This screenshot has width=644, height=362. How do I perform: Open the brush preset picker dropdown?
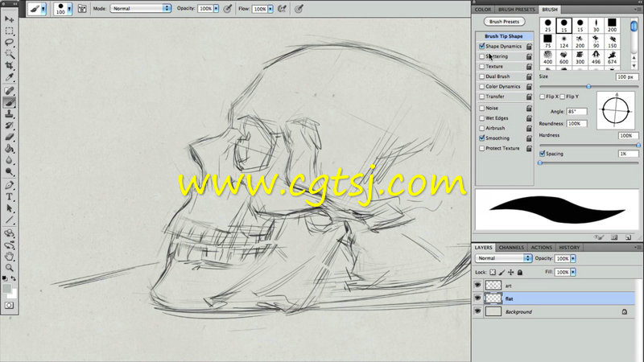(x=69, y=8)
